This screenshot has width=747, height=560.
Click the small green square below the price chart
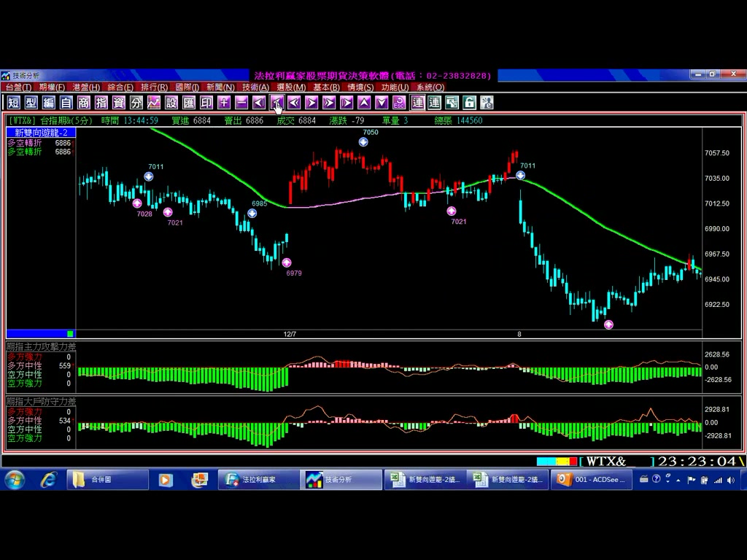(x=70, y=334)
